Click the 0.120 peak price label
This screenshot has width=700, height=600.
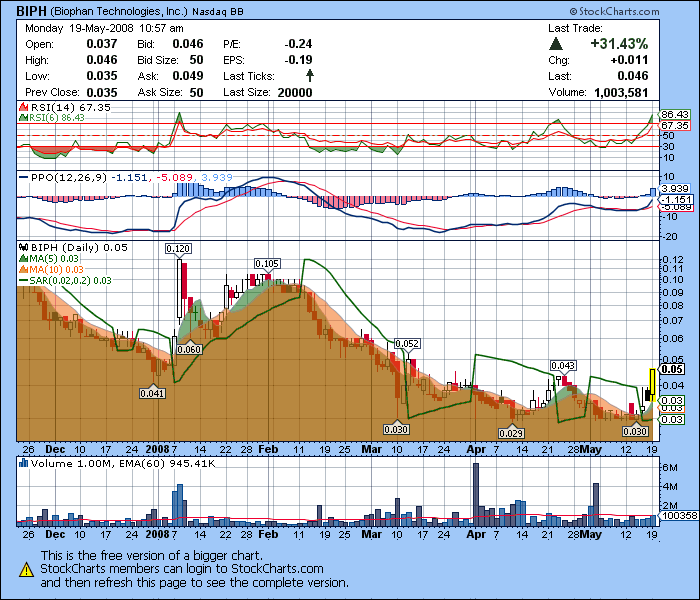tap(178, 248)
